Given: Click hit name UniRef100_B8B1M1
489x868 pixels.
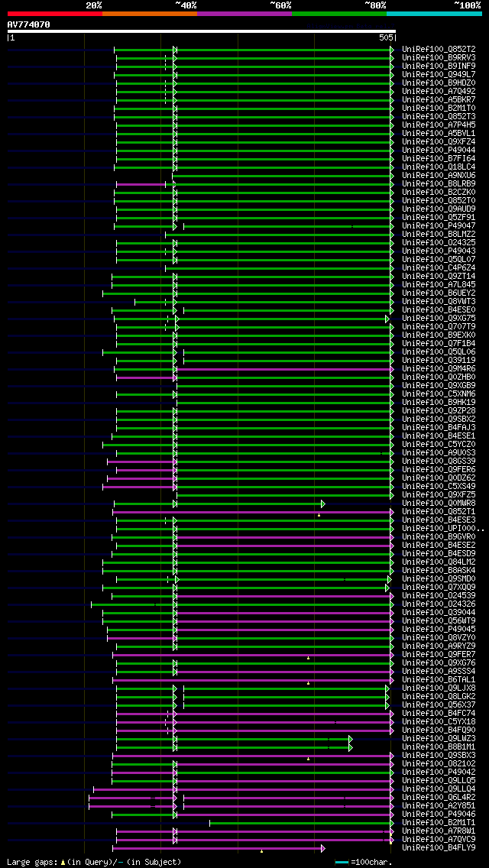Looking at the screenshot, I should tap(439, 747).
